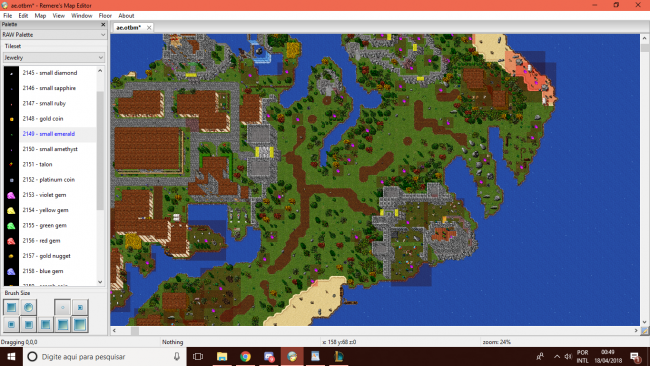Open the RAW Palette dropdown
650x366 pixels.
(x=53, y=35)
